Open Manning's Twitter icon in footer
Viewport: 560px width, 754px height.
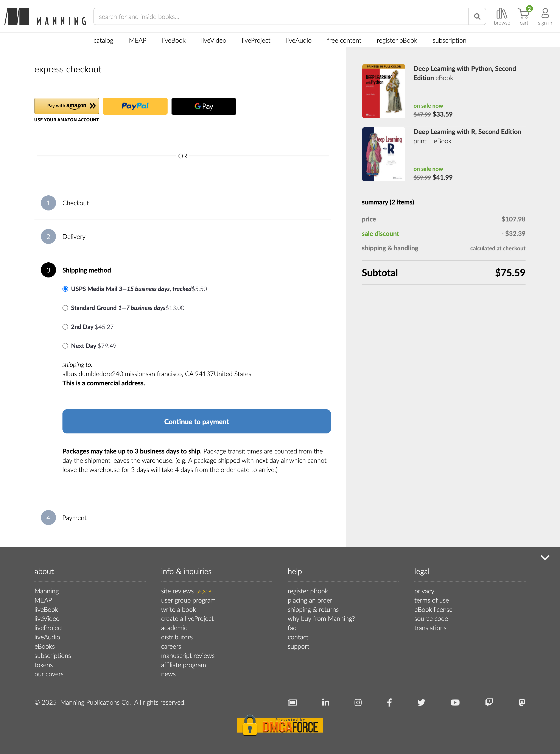click(421, 703)
